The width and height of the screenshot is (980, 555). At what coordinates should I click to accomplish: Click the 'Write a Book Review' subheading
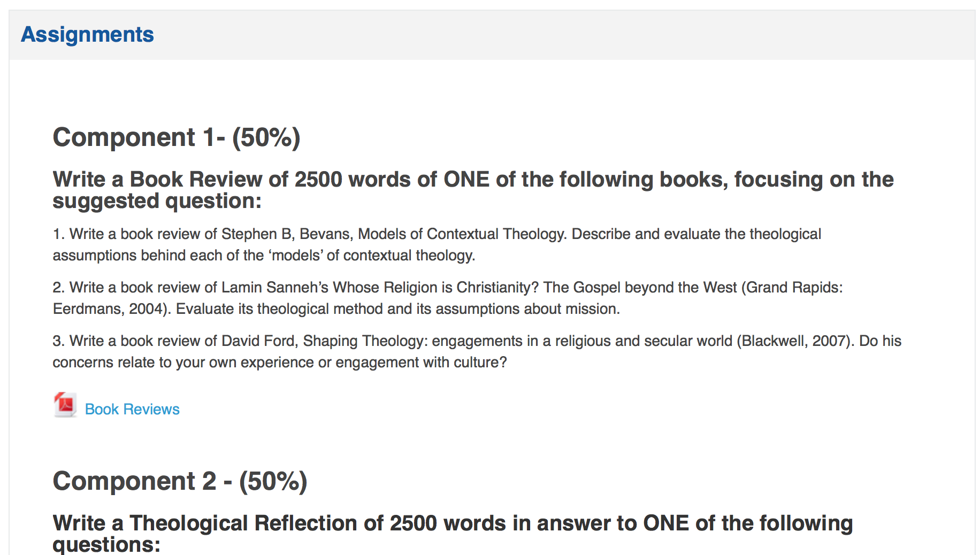click(x=473, y=190)
